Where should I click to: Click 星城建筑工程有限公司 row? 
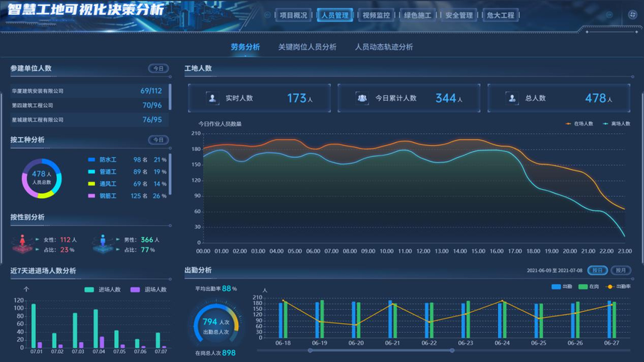(90, 120)
